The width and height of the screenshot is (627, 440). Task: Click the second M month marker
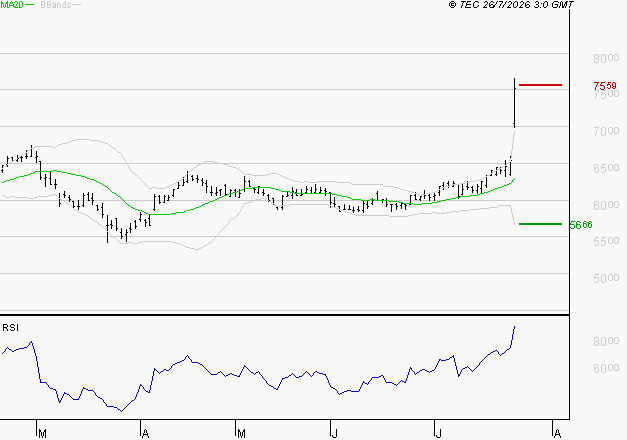click(241, 434)
